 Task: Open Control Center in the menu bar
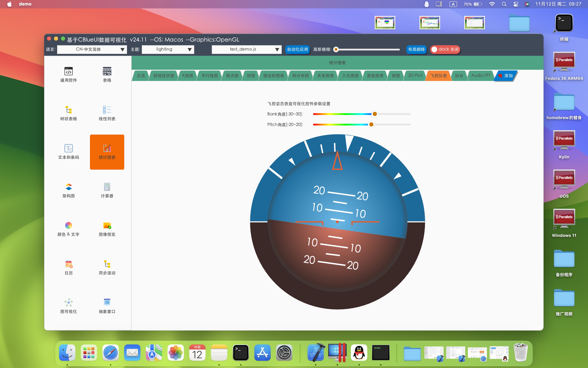pos(516,4)
